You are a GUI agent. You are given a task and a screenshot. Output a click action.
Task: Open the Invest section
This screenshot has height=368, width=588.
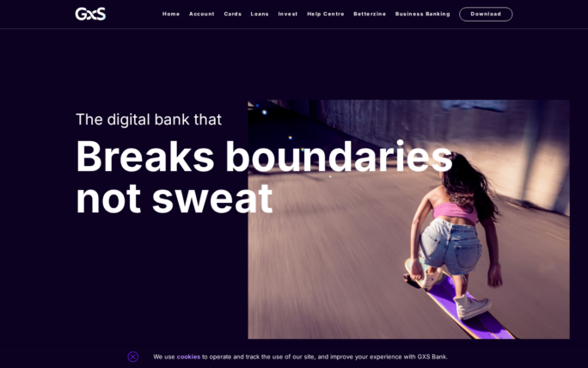[x=288, y=14]
